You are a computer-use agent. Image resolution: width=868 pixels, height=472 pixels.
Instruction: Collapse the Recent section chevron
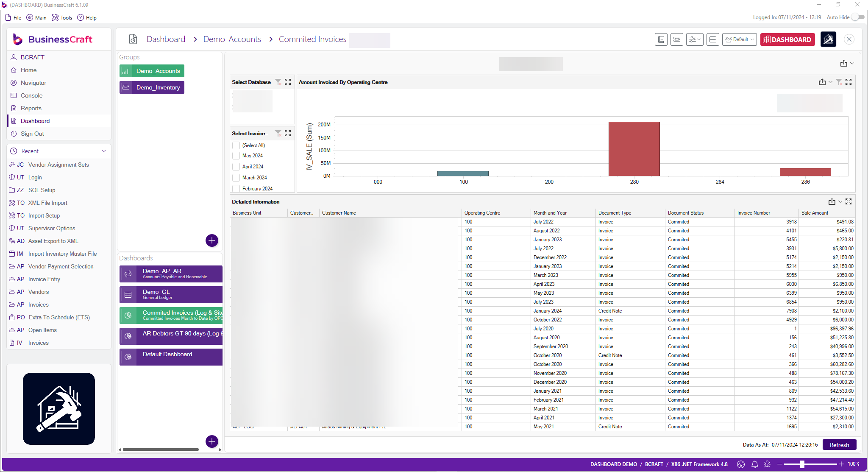click(x=104, y=151)
